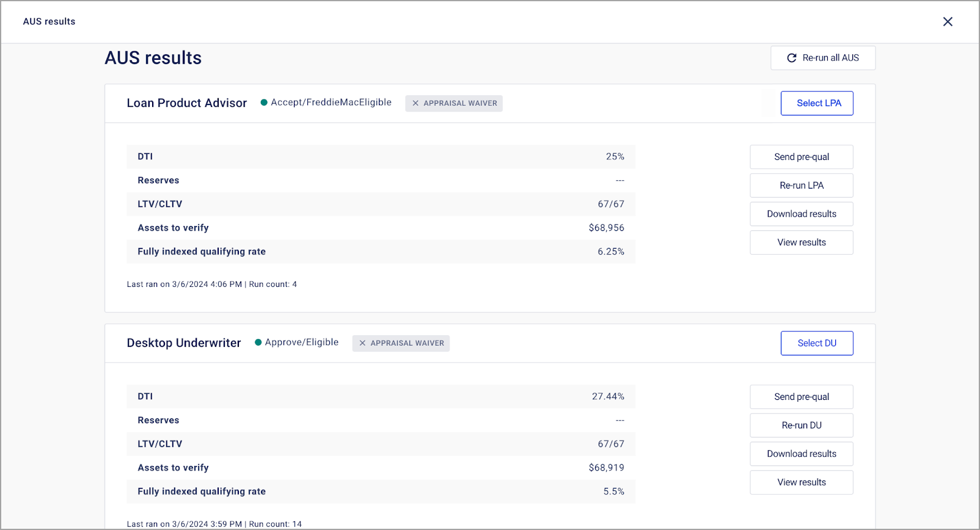Click the green status dot beside Accept/FreddieMacEligible
The width and height of the screenshot is (980, 530).
click(264, 103)
